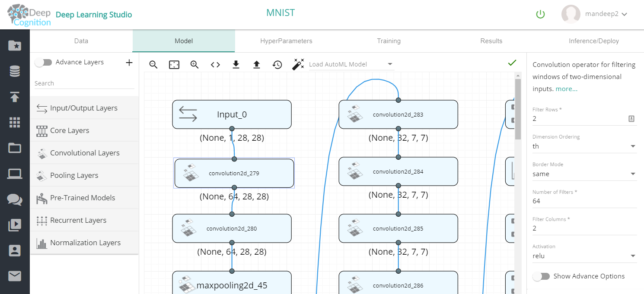View model source code icon
This screenshot has width=644, height=294.
215,64
